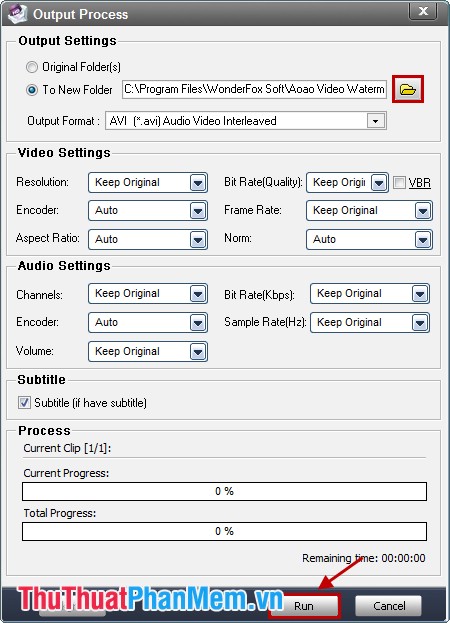
Task: Click the application icon in title bar
Action: coord(17,14)
